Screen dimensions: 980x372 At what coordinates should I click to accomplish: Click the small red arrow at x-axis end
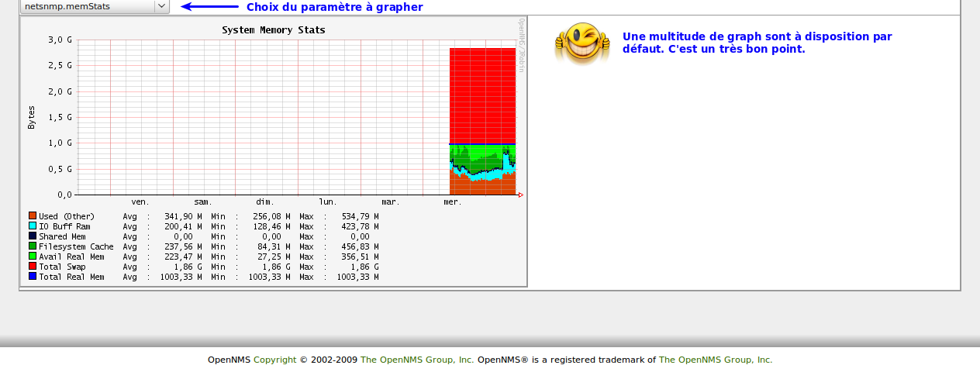coord(521,195)
